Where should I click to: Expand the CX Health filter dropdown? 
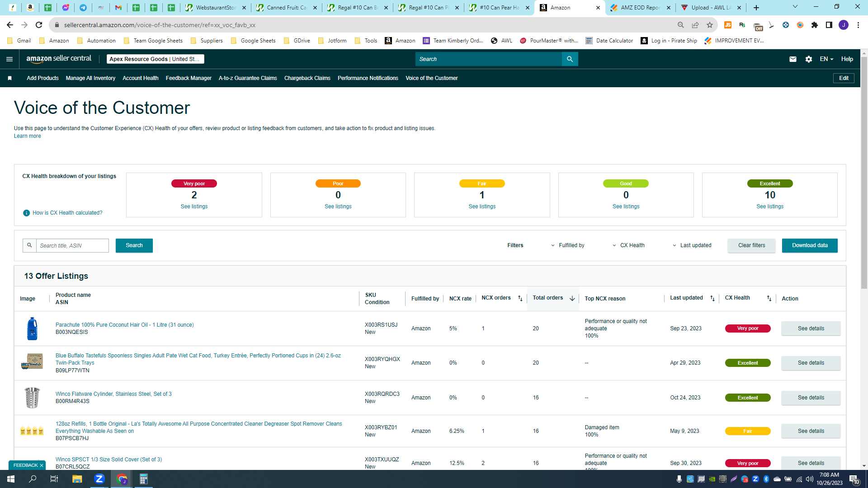tap(628, 245)
